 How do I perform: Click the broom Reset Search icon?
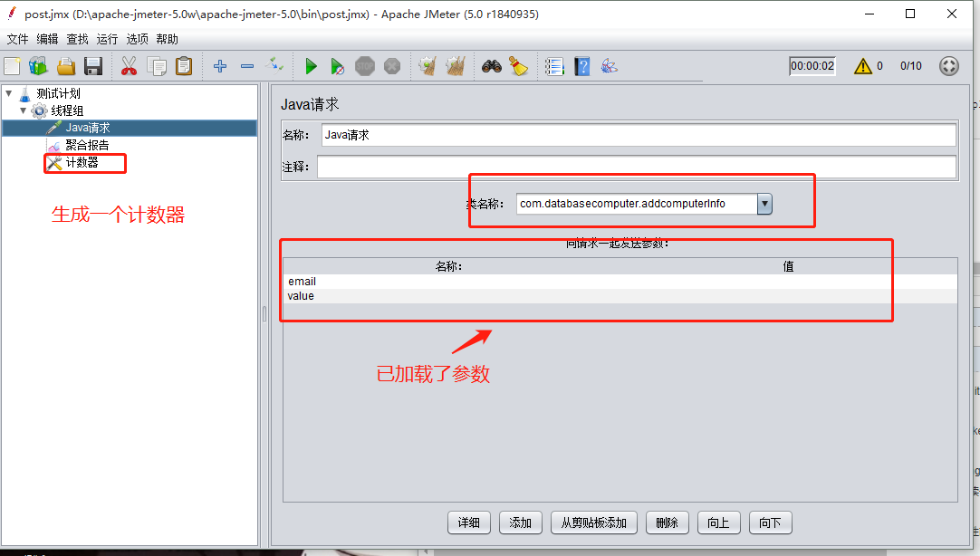518,66
